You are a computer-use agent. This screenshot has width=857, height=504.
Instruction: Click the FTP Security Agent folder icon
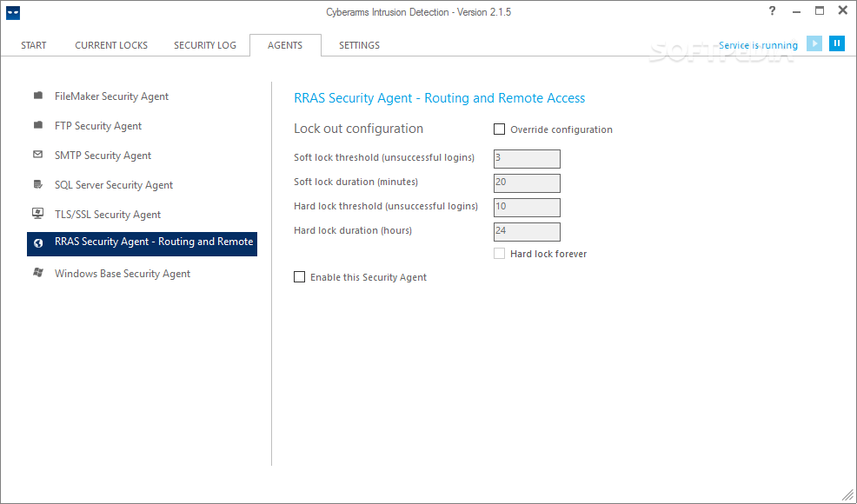pyautogui.click(x=37, y=125)
